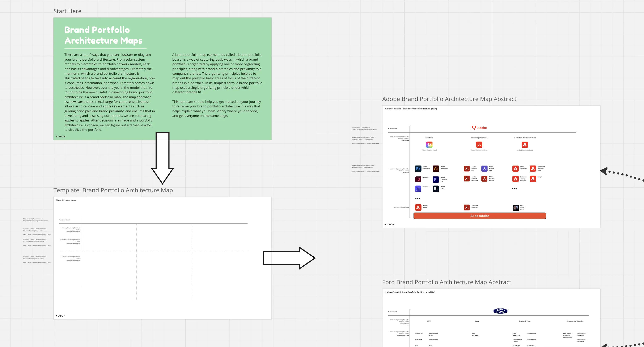Click the Commercial Vehicles heading

575,321
